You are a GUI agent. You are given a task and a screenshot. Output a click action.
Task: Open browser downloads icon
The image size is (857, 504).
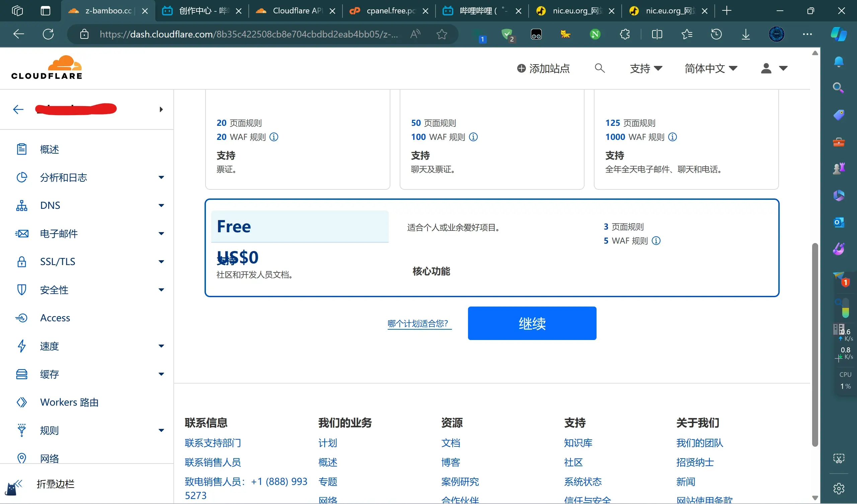click(x=746, y=34)
